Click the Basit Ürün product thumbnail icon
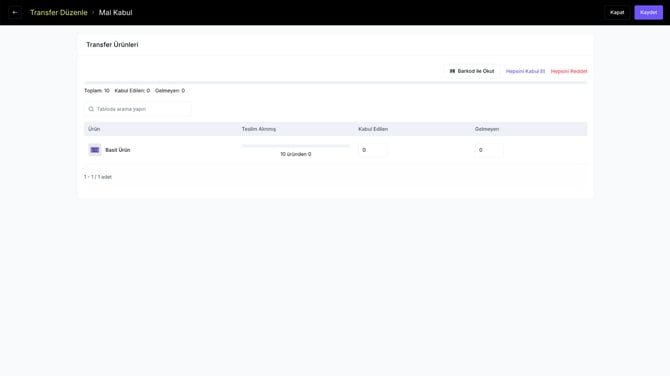This screenshot has height=376, width=670. tap(95, 150)
